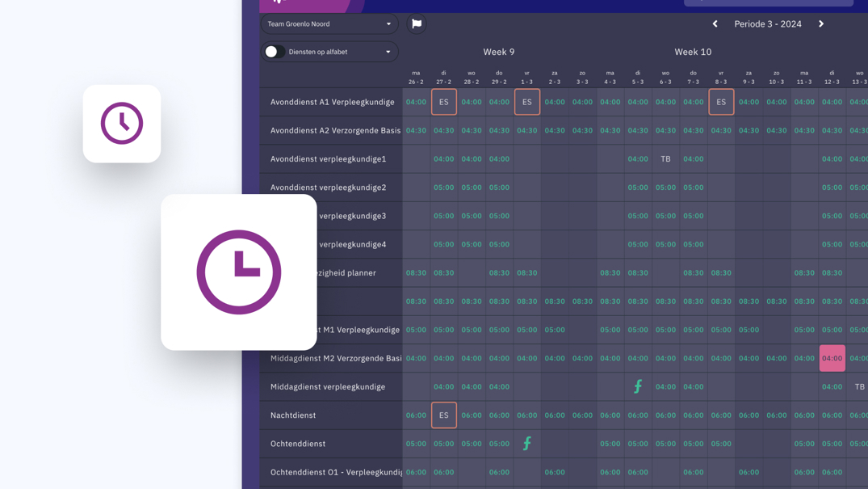The image size is (868, 489).
Task: Click green f icon in Middagdienst verpleegkundige row
Action: tap(638, 387)
